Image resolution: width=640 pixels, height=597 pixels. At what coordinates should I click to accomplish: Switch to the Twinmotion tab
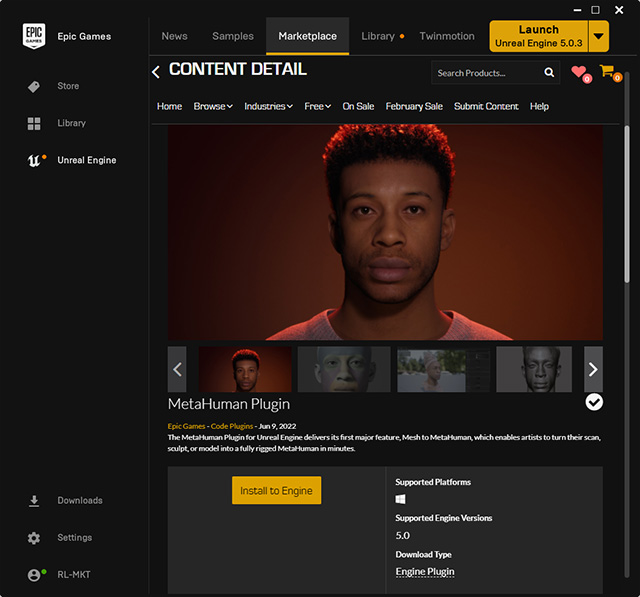447,36
